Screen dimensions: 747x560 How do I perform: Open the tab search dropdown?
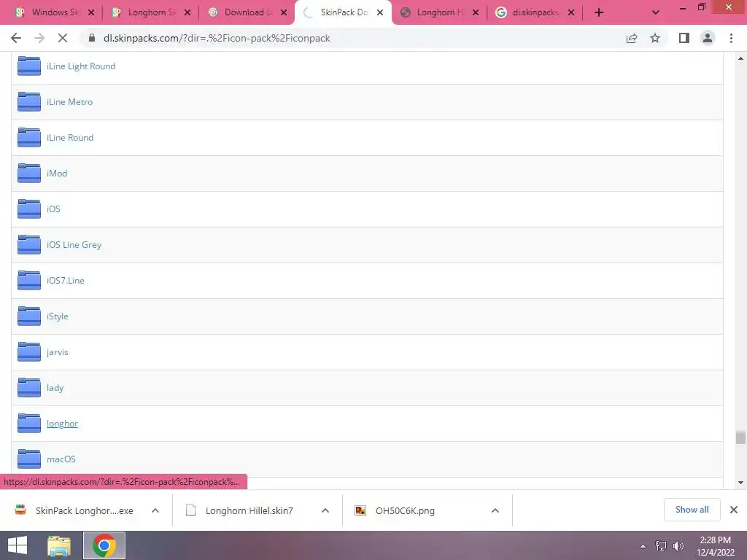(x=656, y=12)
